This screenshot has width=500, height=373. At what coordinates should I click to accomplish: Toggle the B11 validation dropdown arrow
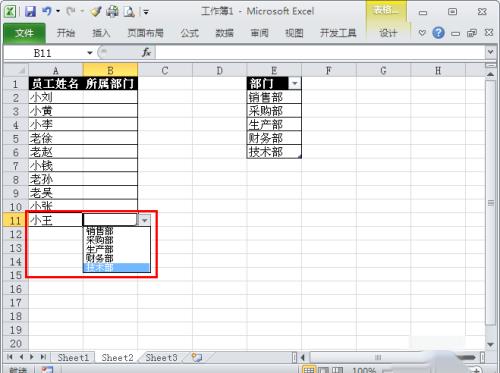[144, 220]
